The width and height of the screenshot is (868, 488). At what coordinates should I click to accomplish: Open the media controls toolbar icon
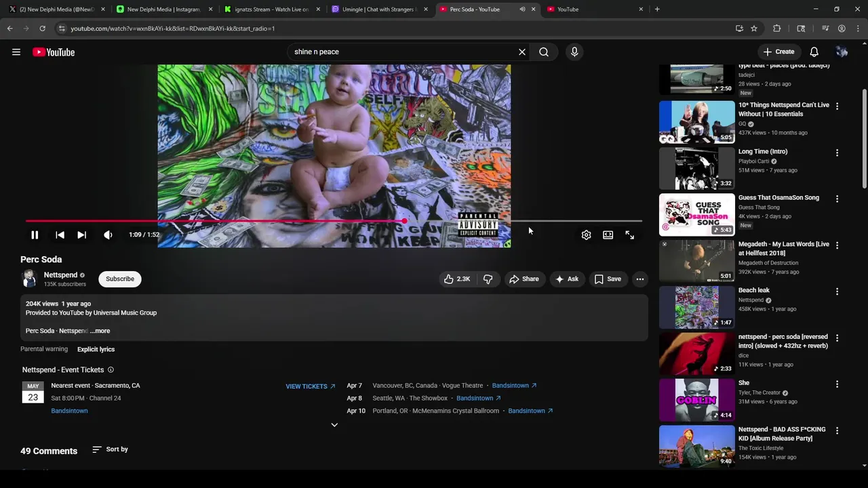pos(825,28)
